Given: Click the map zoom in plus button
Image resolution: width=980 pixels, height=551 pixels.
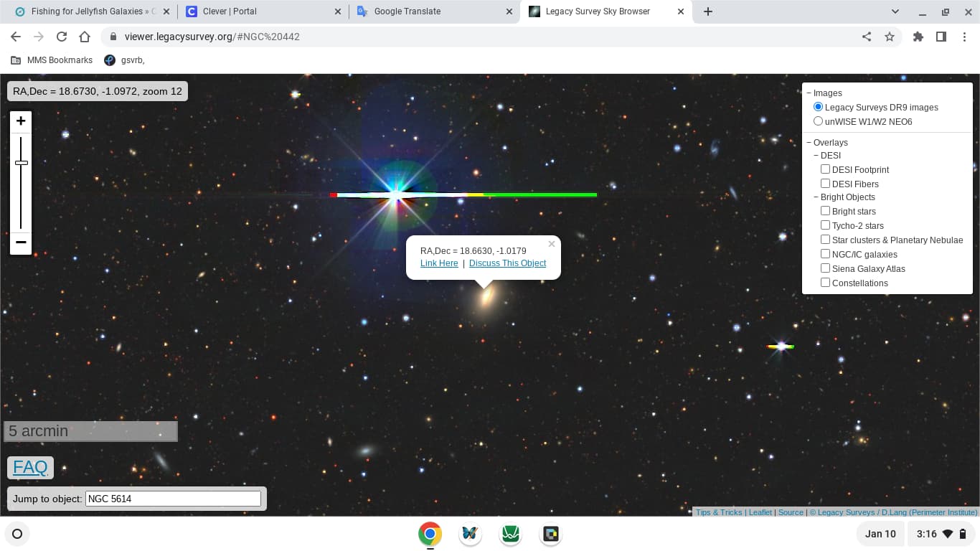Looking at the screenshot, I should (21, 121).
